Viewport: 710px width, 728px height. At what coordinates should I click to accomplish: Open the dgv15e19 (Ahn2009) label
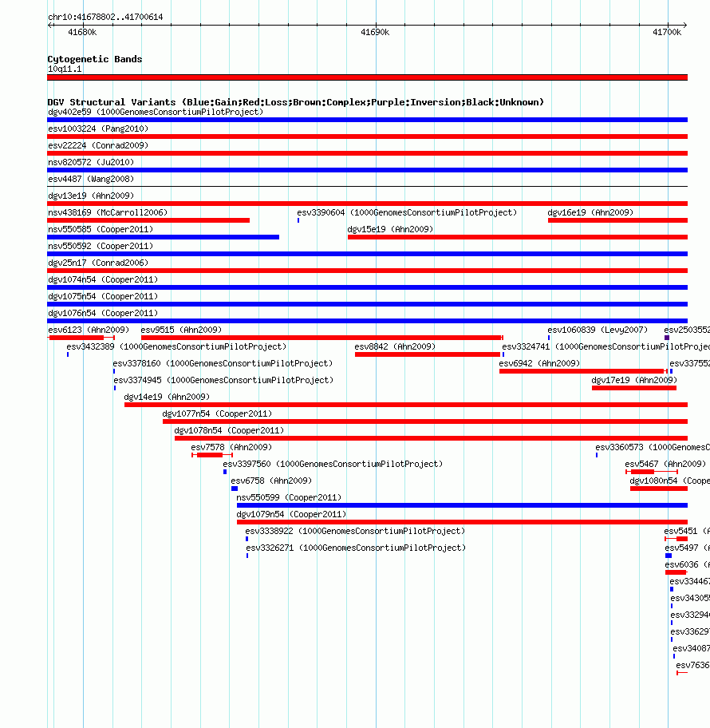[x=390, y=229]
